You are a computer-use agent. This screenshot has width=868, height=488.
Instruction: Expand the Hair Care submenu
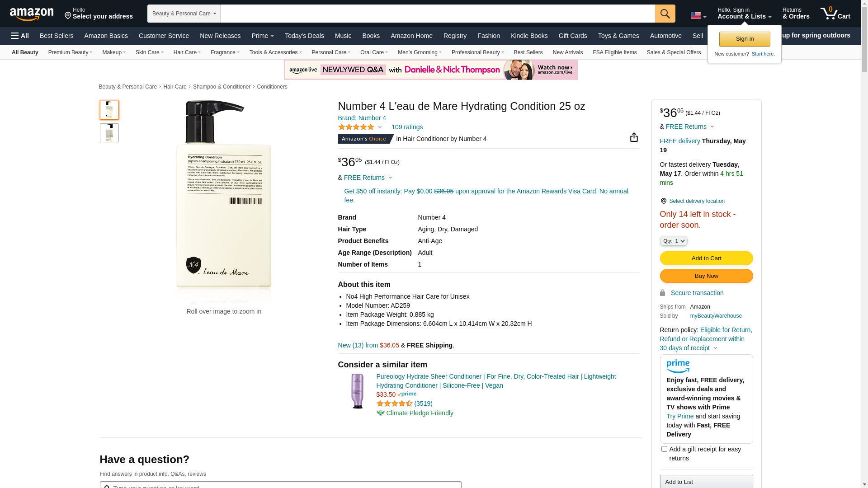[187, 52]
